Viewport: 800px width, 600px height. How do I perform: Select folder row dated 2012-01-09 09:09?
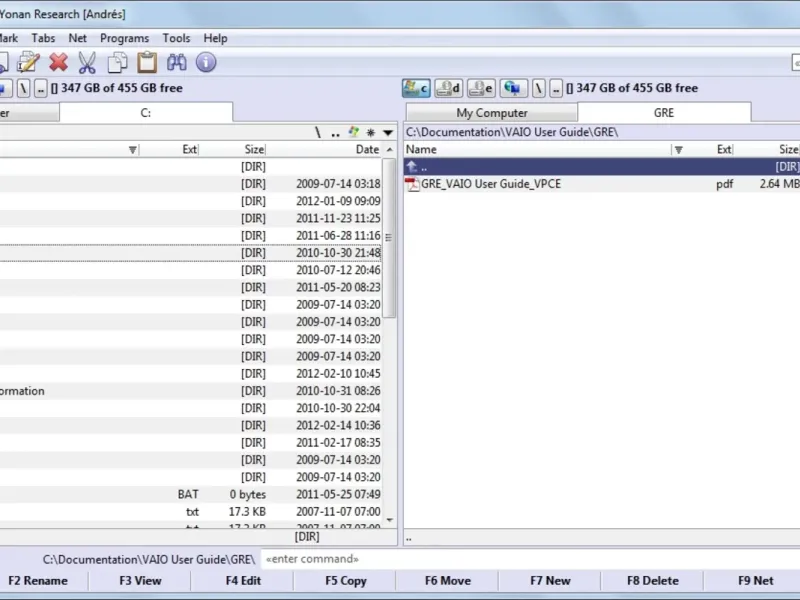(190, 202)
